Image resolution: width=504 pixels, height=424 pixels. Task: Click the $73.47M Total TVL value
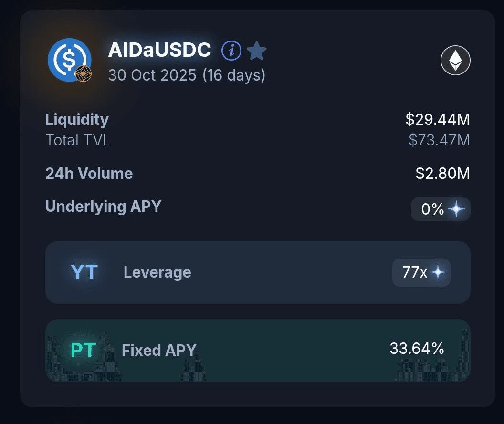[439, 140]
